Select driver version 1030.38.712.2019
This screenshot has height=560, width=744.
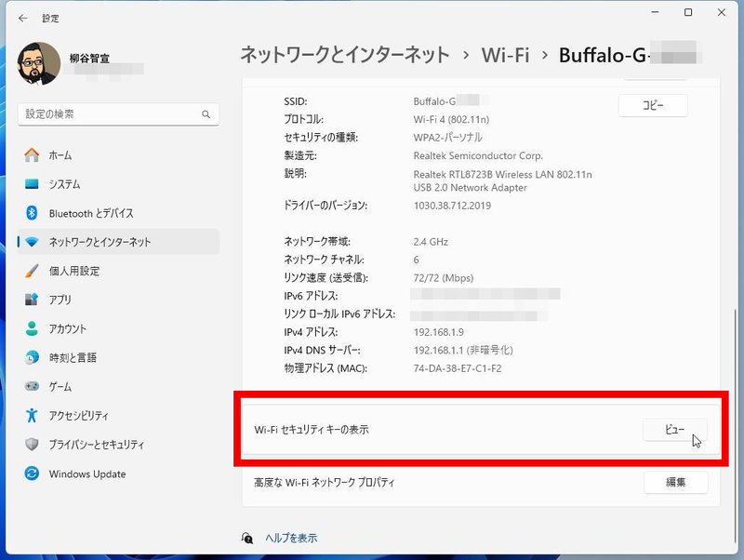click(452, 206)
